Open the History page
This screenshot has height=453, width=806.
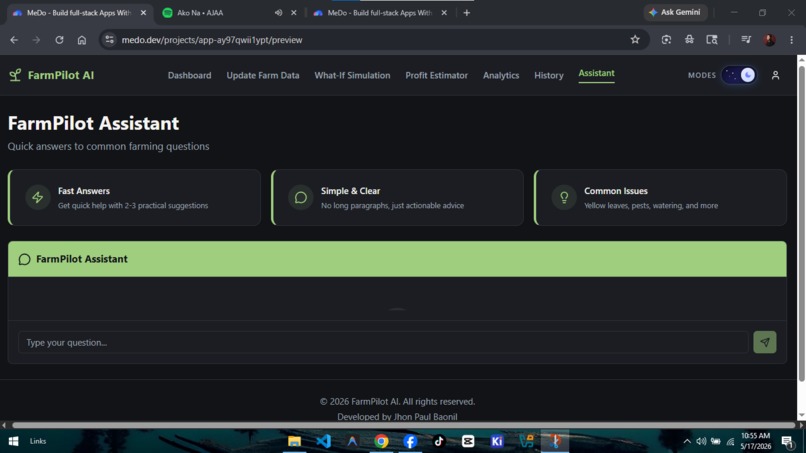(548, 75)
